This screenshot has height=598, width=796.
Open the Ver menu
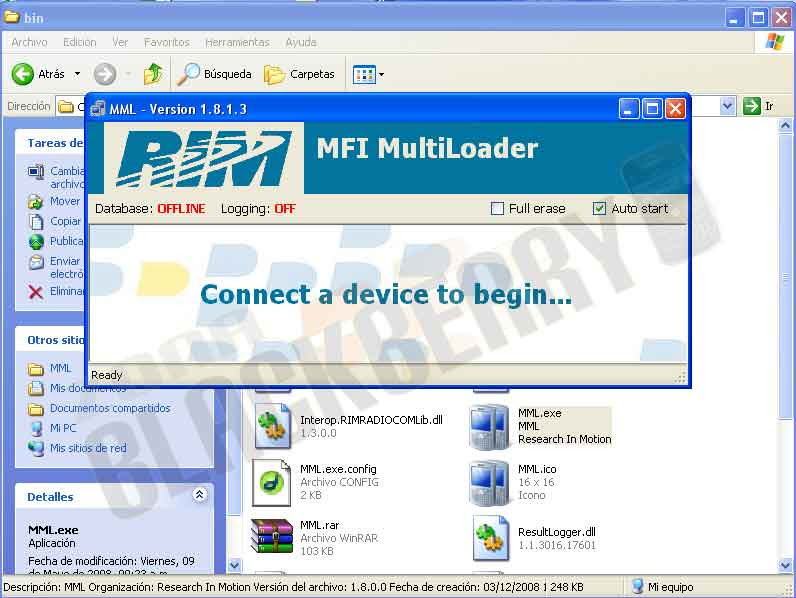tap(120, 42)
